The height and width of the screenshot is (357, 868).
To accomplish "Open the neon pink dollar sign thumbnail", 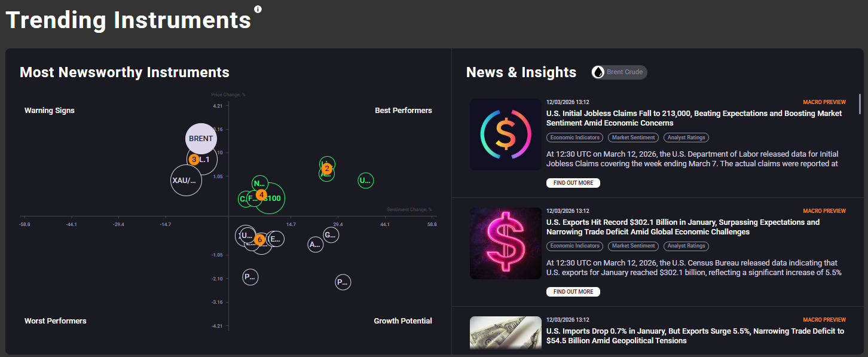I will (x=505, y=243).
